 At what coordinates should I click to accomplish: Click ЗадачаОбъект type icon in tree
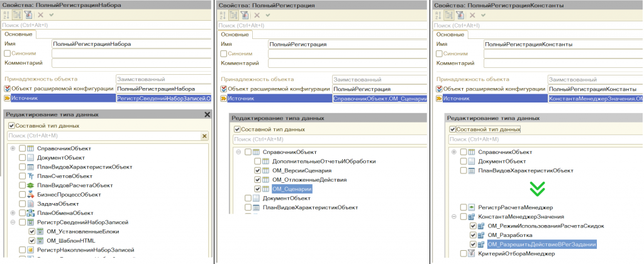(31, 204)
